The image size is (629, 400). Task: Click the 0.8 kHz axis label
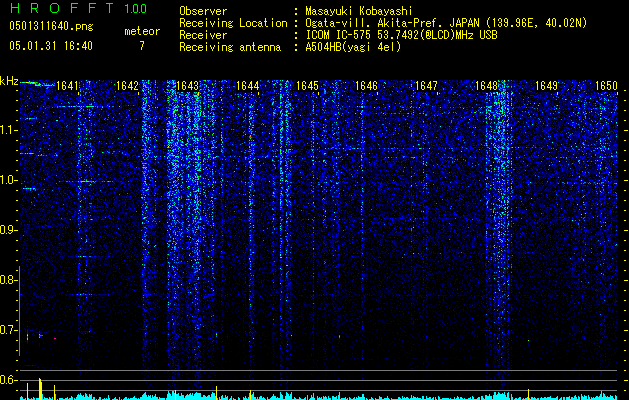(9, 280)
